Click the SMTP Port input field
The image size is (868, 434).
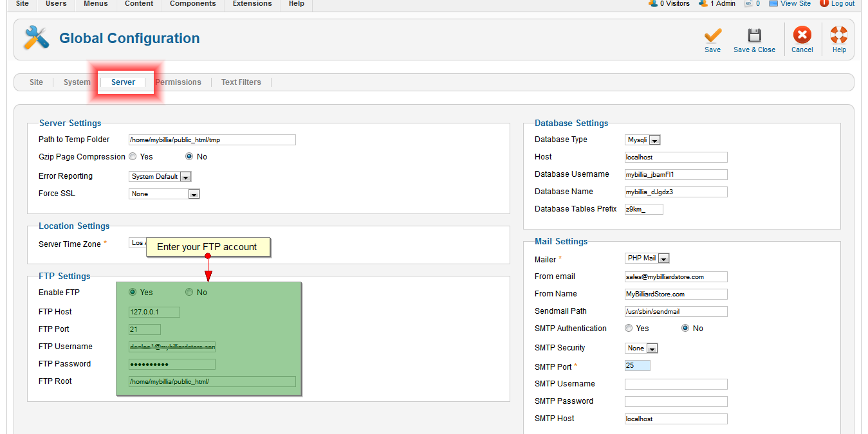(637, 365)
